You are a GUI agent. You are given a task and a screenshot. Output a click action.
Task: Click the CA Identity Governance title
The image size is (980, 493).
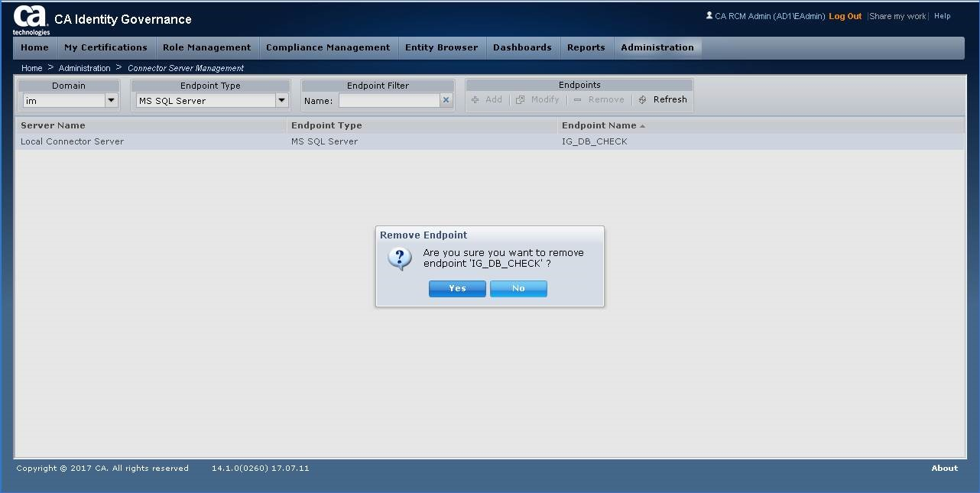click(x=123, y=19)
